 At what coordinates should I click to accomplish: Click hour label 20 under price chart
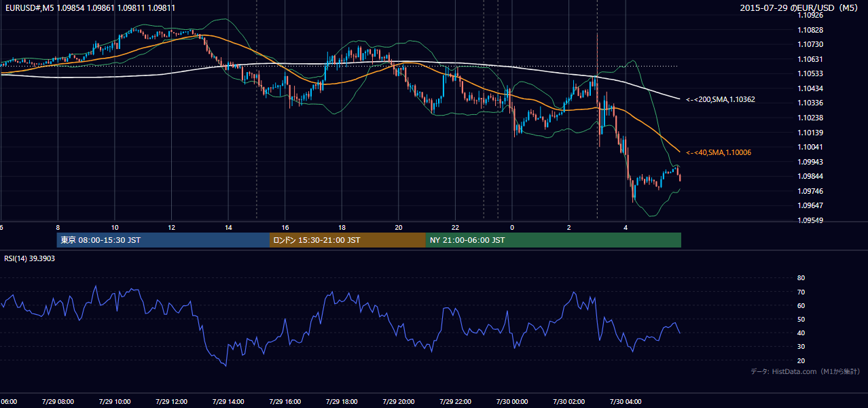pyautogui.click(x=399, y=227)
